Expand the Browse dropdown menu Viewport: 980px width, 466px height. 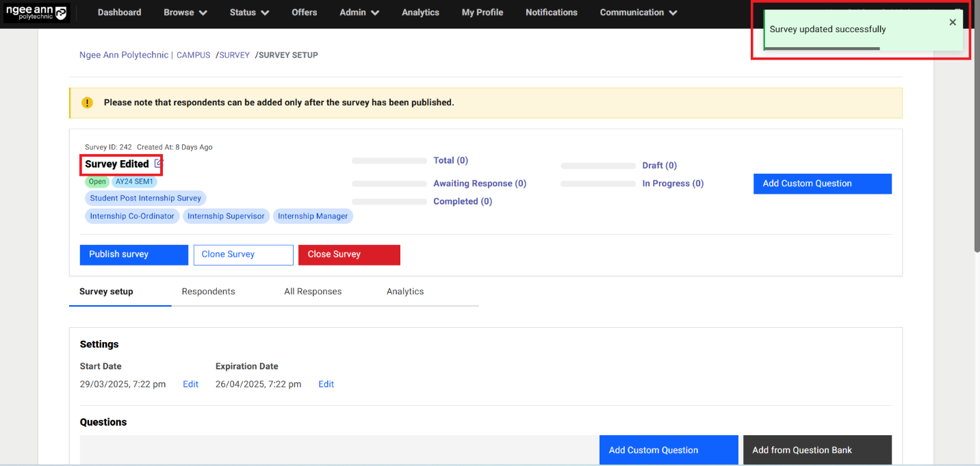pos(185,12)
